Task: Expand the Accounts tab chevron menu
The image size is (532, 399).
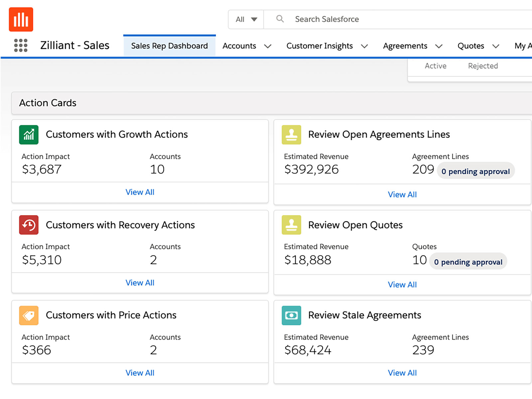Action: (x=268, y=46)
